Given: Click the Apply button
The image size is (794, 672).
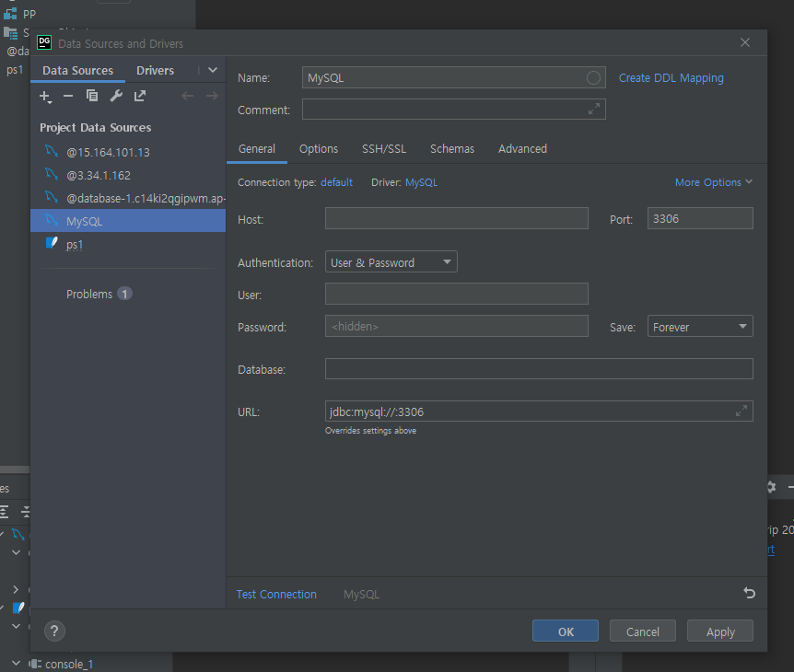Looking at the screenshot, I should (720, 631).
